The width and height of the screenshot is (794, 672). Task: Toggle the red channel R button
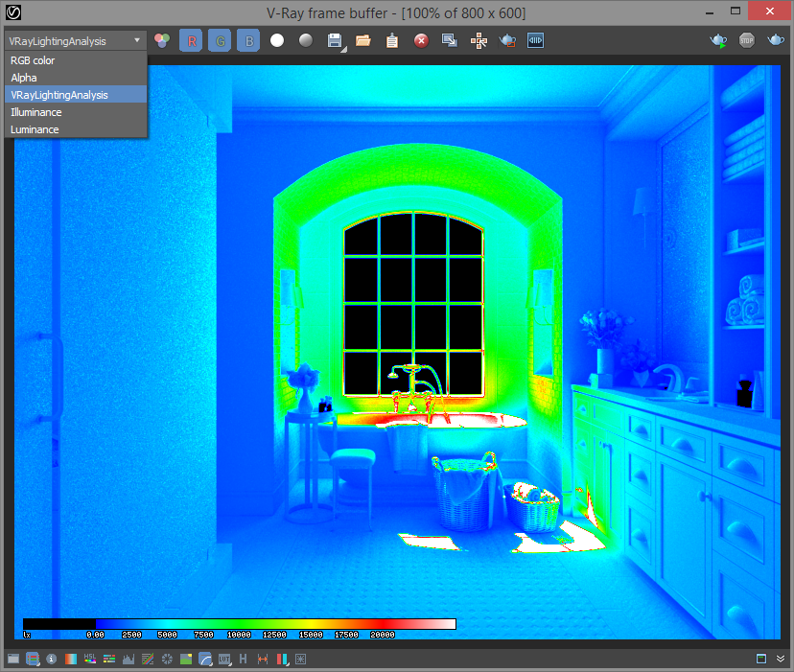[x=191, y=41]
